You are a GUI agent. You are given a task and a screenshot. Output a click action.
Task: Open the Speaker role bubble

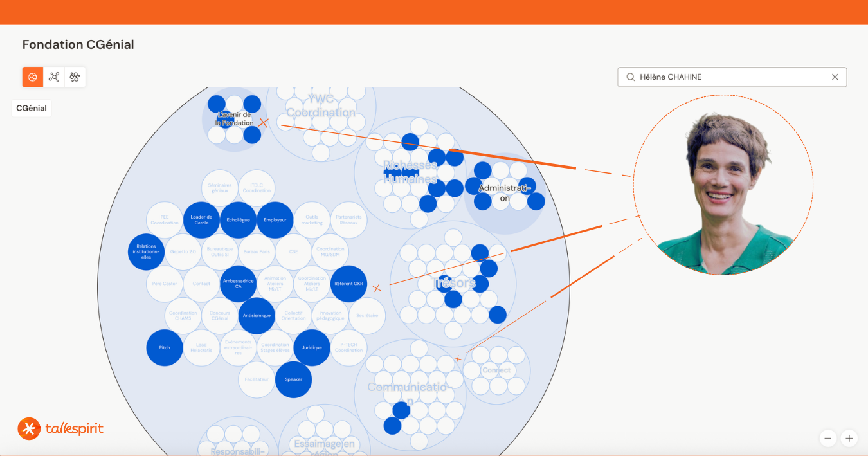pos(293,379)
